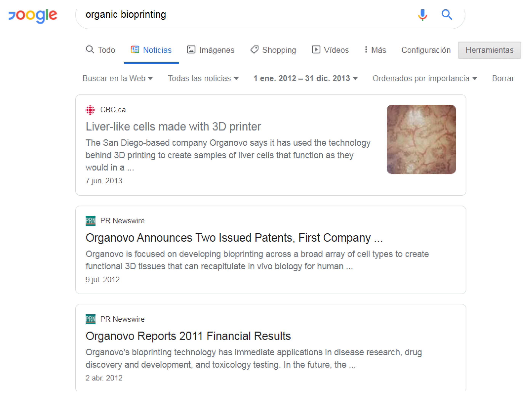Go to the Vídeos tab
The image size is (532, 398).
(x=330, y=50)
